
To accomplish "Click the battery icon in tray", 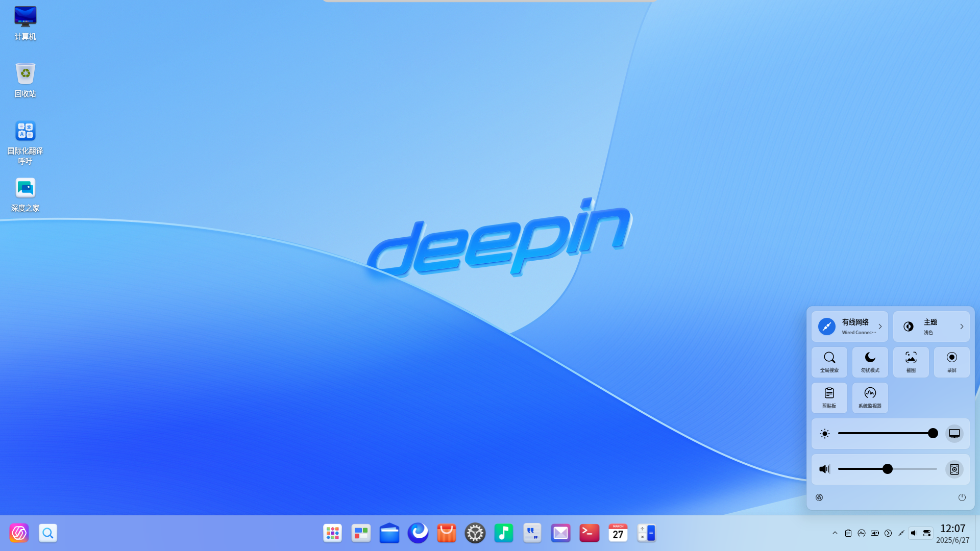I will tap(875, 533).
